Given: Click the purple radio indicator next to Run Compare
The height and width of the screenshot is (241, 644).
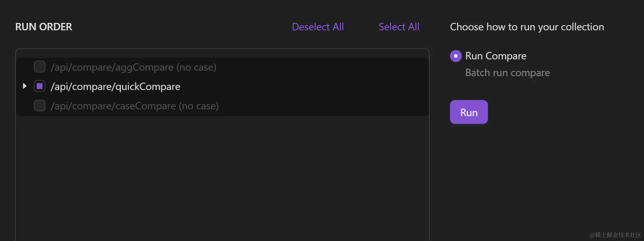Looking at the screenshot, I should [x=455, y=56].
